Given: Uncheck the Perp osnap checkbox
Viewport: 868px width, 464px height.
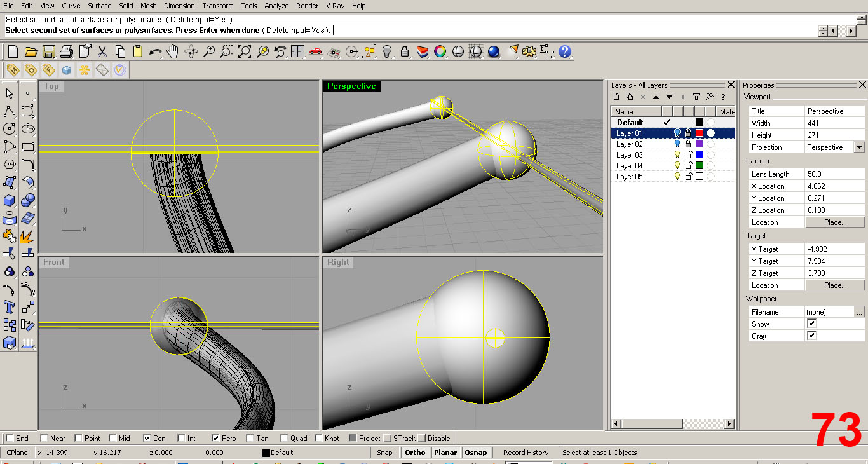Looking at the screenshot, I should coord(215,438).
